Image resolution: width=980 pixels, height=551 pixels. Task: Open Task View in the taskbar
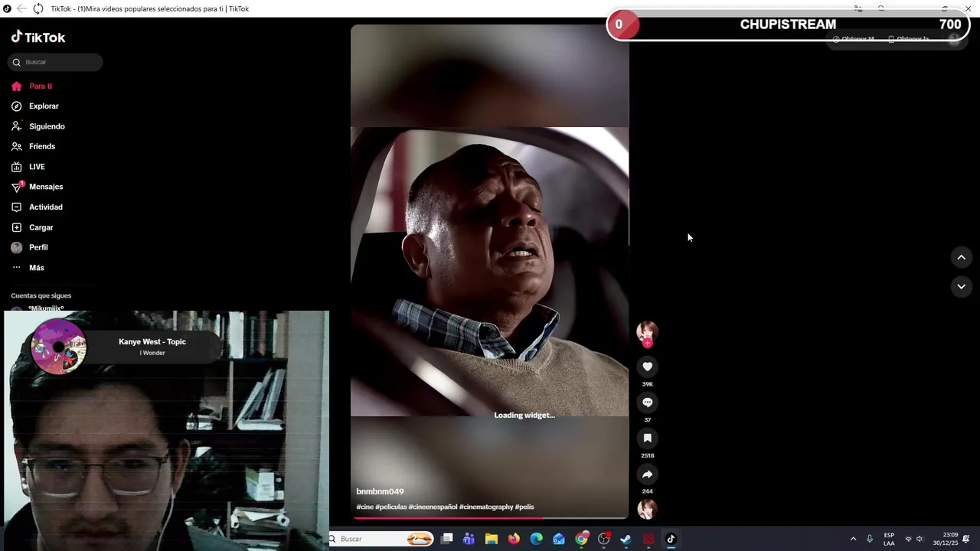[x=447, y=539]
